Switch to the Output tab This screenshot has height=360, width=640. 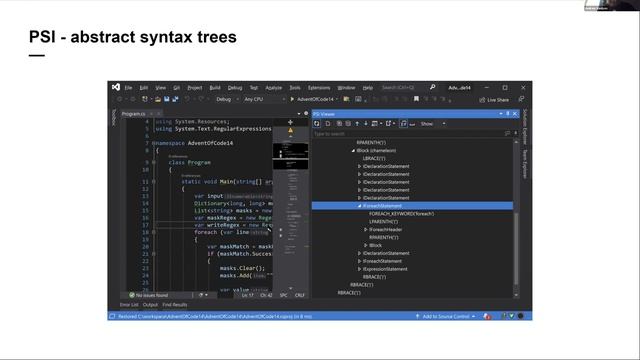[x=150, y=305]
